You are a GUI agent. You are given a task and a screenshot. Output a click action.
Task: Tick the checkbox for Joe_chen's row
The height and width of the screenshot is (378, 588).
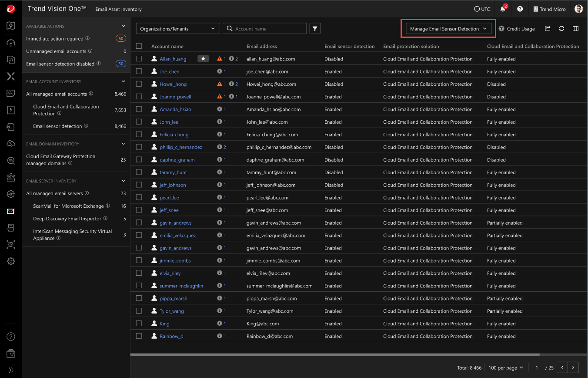tap(139, 71)
